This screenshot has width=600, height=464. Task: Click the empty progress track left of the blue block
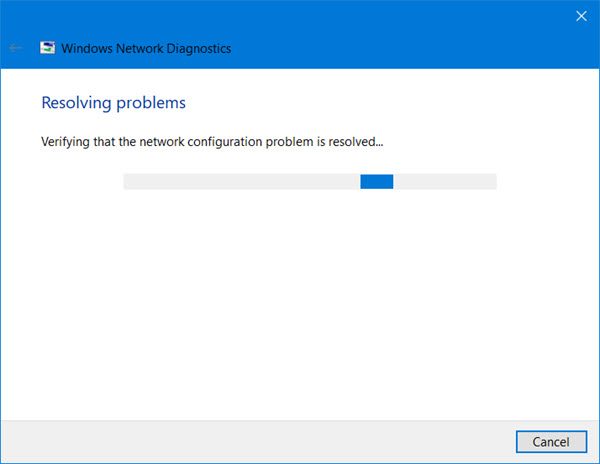point(241,181)
